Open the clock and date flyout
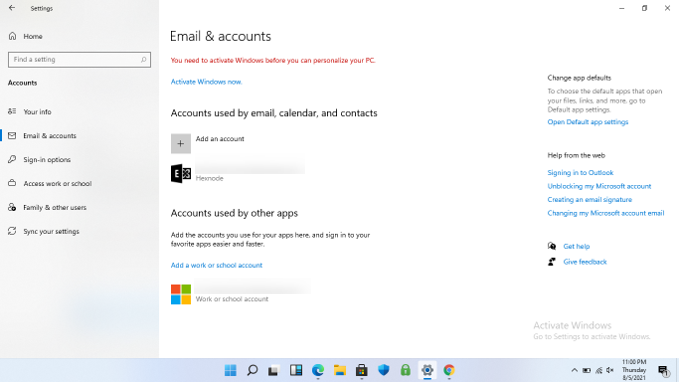The width and height of the screenshot is (679, 382). pyautogui.click(x=634, y=370)
